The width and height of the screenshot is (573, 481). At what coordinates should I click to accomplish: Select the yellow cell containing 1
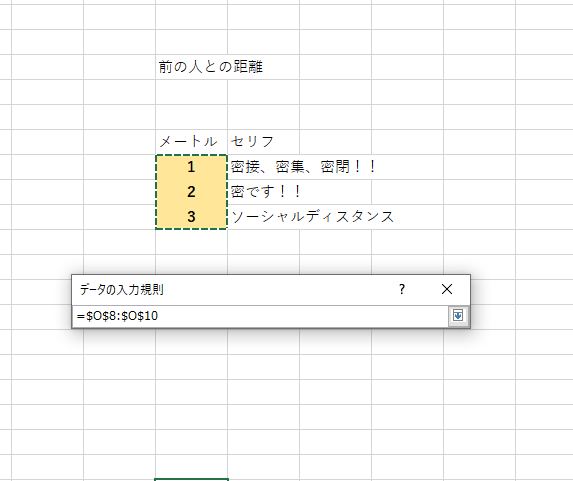tap(191, 167)
